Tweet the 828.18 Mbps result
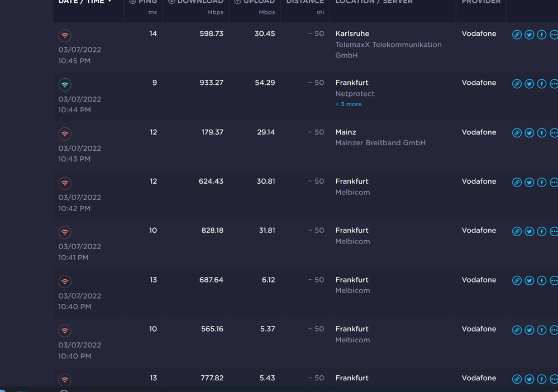The height and width of the screenshot is (392, 558). coord(529,231)
